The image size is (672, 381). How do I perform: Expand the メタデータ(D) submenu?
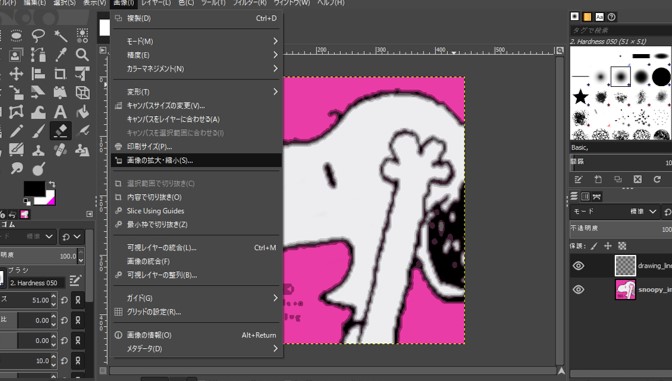click(x=196, y=348)
